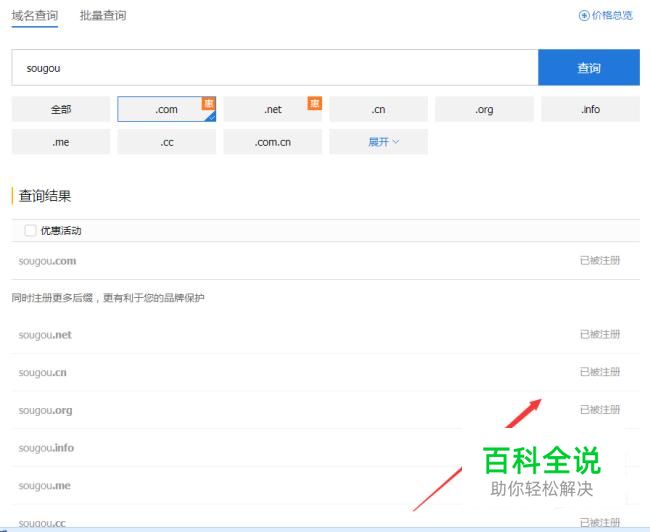This screenshot has height=532, width=650.
Task: Select the 全部 suffix filter
Action: pyautogui.click(x=61, y=109)
